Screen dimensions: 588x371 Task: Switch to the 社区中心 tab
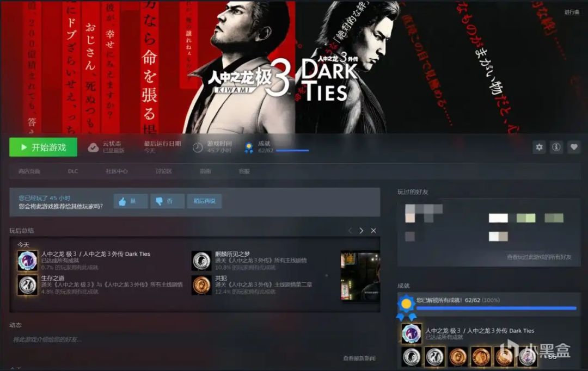[117, 171]
